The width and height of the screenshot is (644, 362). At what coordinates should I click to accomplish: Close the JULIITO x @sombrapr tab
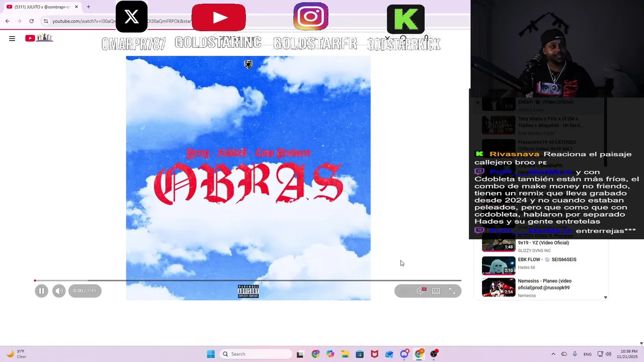(76, 7)
